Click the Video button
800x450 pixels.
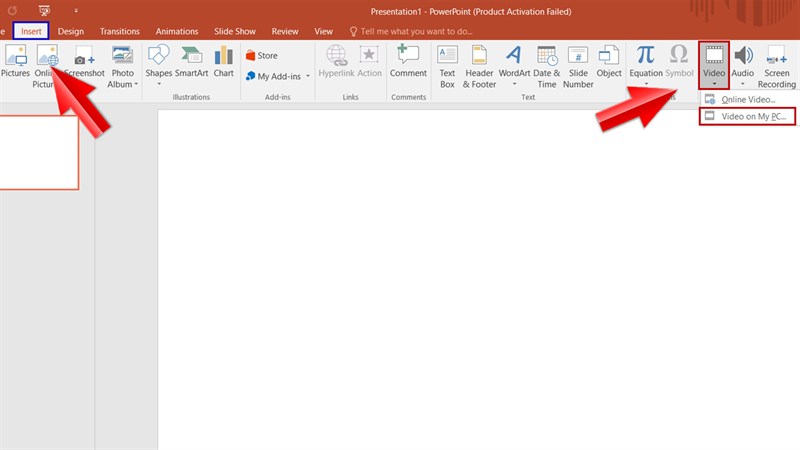714,65
